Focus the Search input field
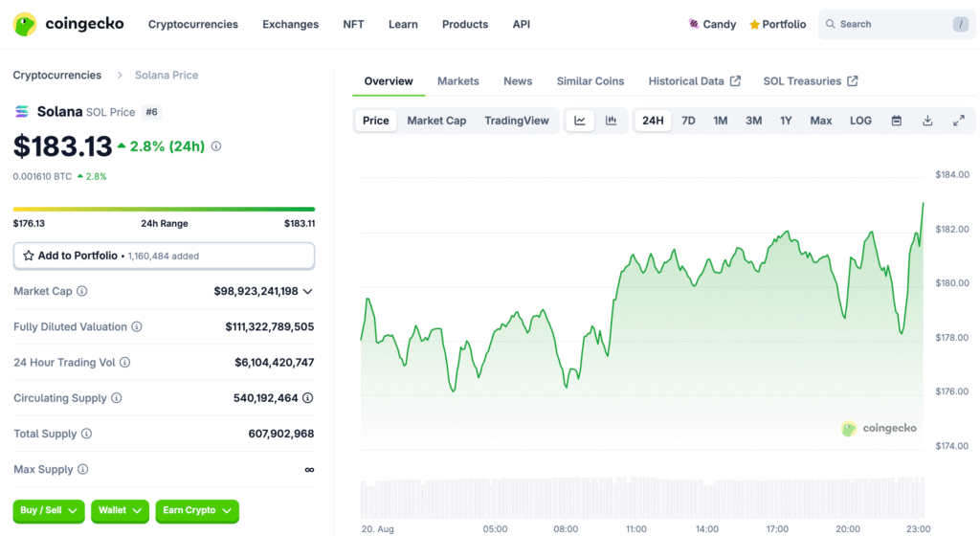 (897, 24)
